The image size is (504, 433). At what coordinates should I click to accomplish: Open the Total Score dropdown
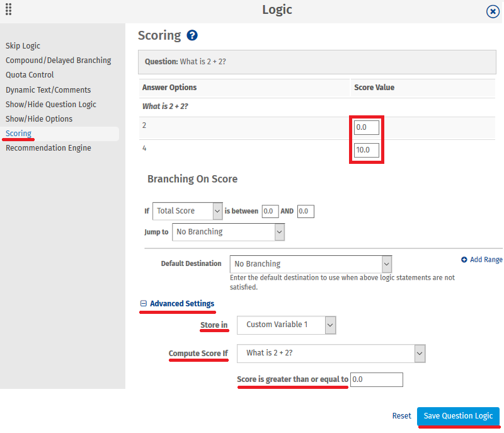point(188,211)
